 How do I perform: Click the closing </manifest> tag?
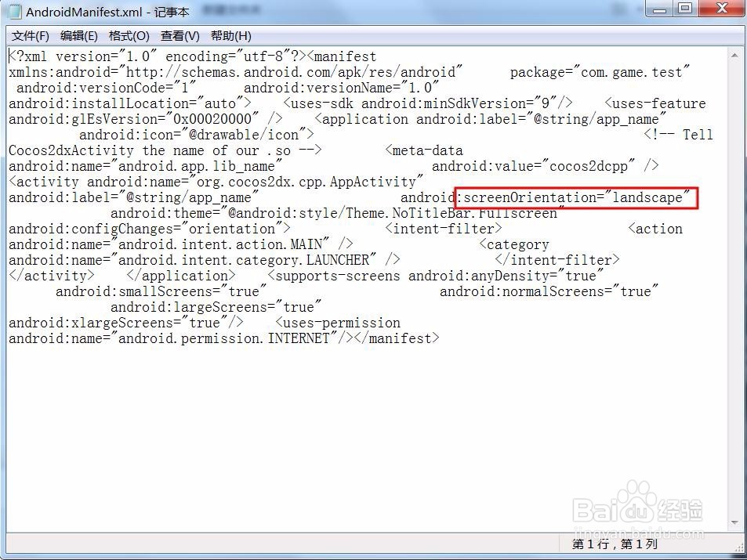pyautogui.click(x=397, y=339)
